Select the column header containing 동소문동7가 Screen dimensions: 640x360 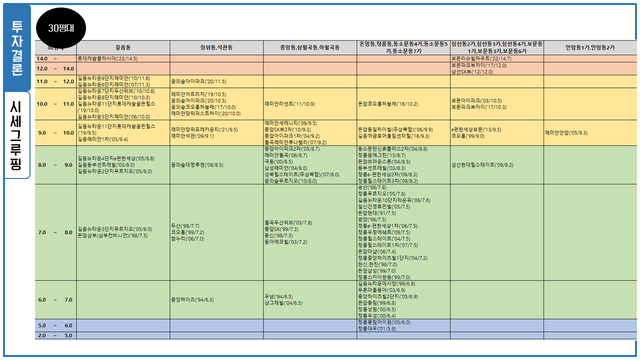pos(403,47)
